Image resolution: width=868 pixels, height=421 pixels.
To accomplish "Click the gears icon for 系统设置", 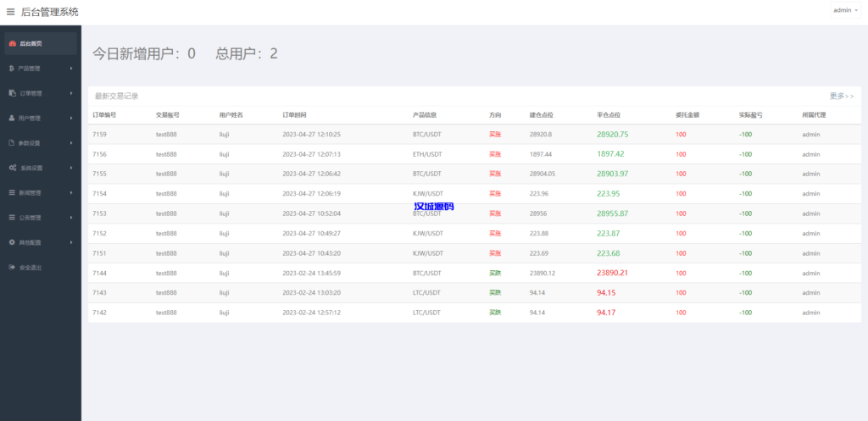I will [11, 168].
